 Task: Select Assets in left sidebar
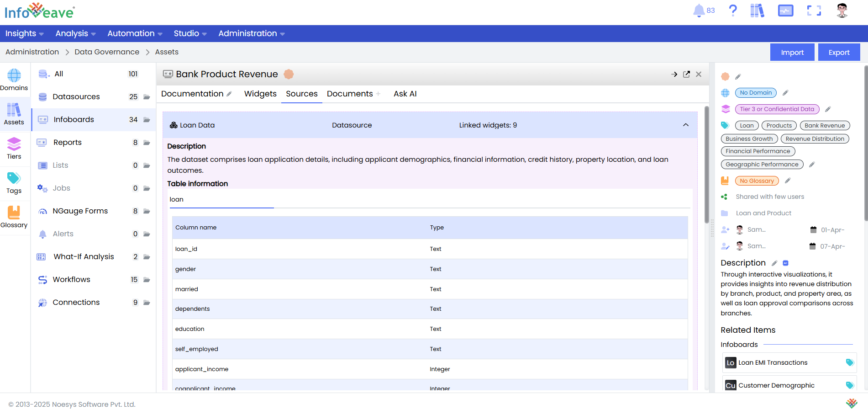click(14, 114)
